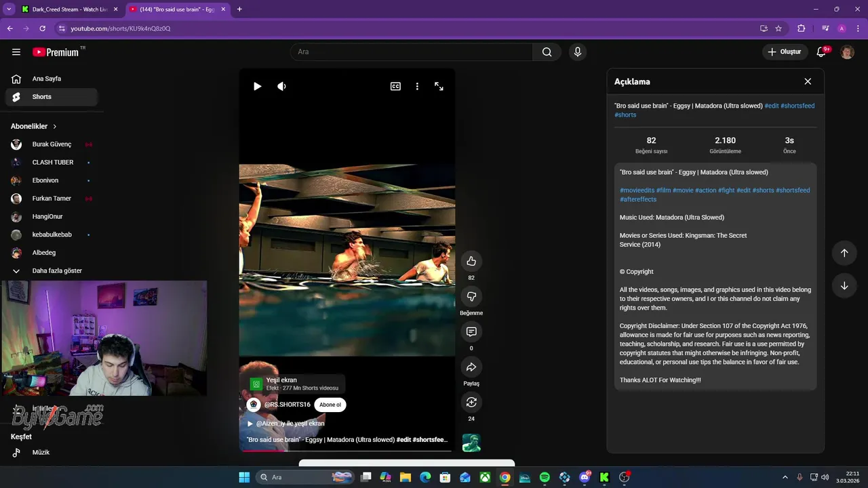Viewport: 868px width, 488px height.
Task: Subscribe with the Abone ol button
Action: pyautogui.click(x=330, y=405)
